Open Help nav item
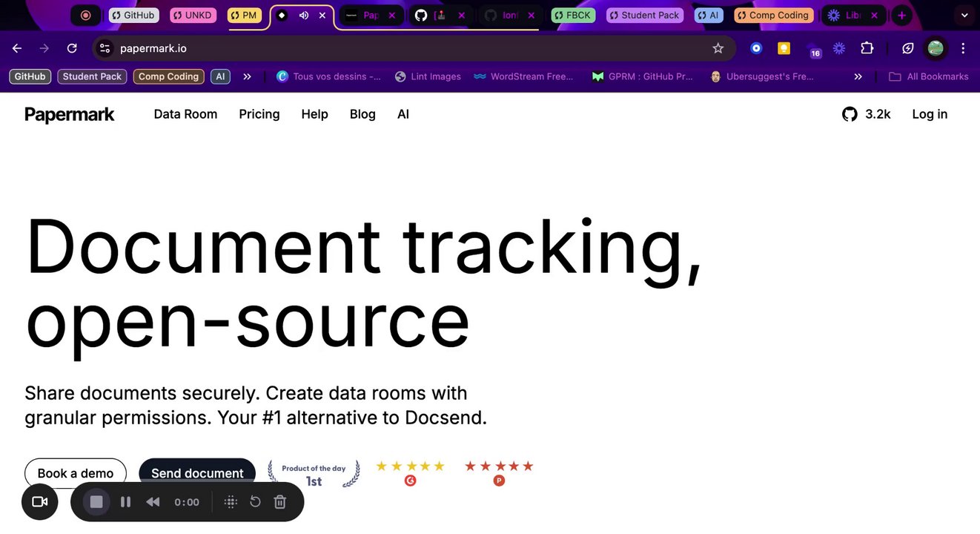This screenshot has width=980, height=534. tap(314, 114)
